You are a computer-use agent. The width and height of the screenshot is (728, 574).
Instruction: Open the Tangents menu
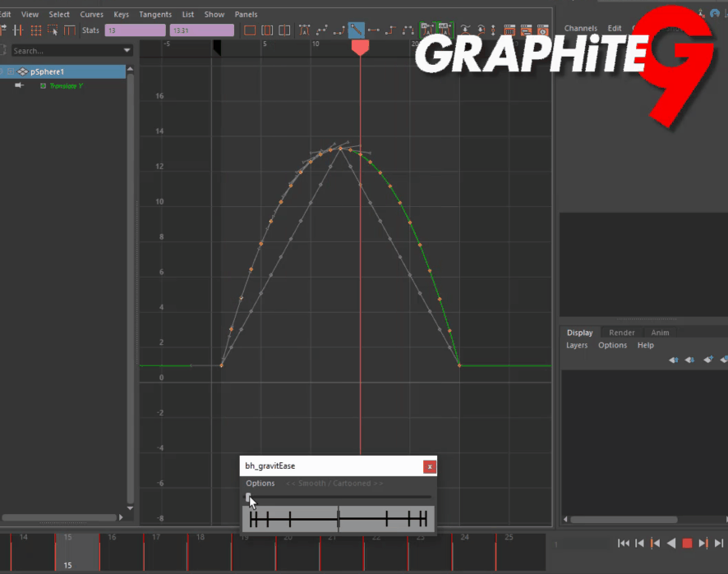(x=155, y=15)
